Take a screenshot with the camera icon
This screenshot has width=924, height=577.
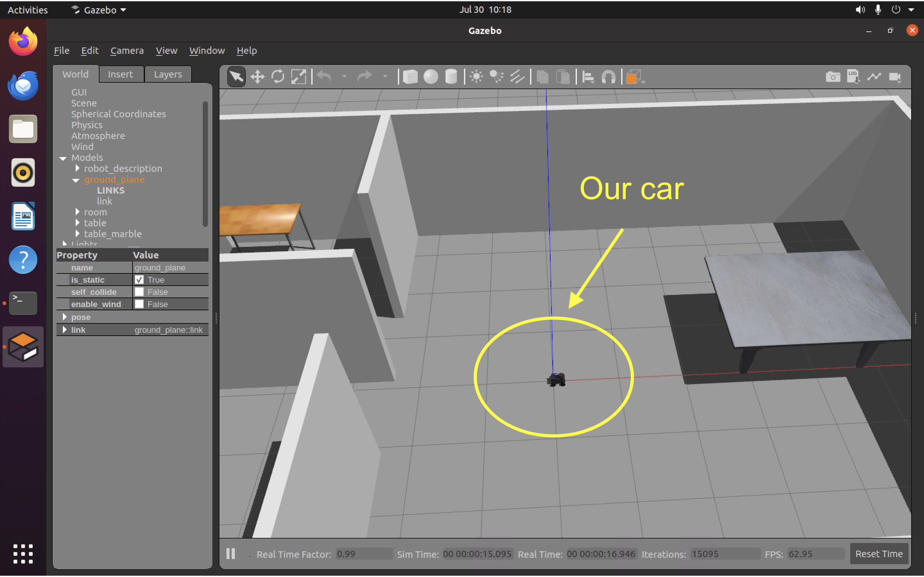(x=833, y=76)
